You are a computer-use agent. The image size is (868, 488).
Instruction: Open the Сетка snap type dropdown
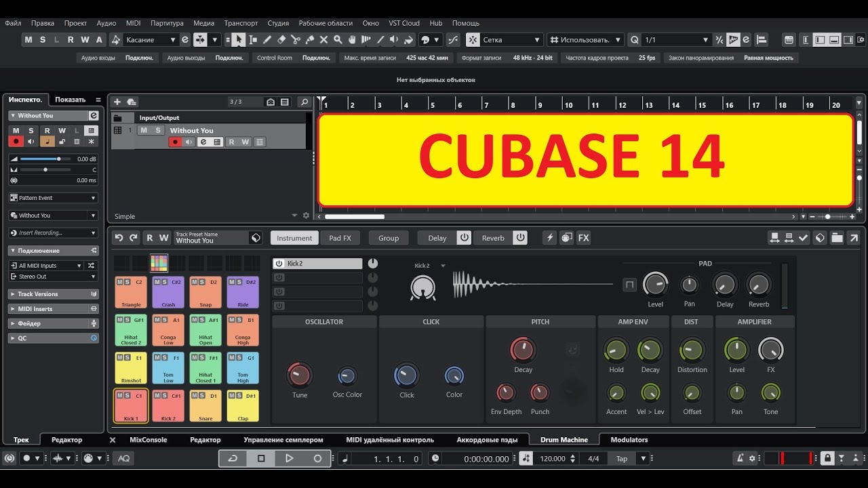pos(511,40)
